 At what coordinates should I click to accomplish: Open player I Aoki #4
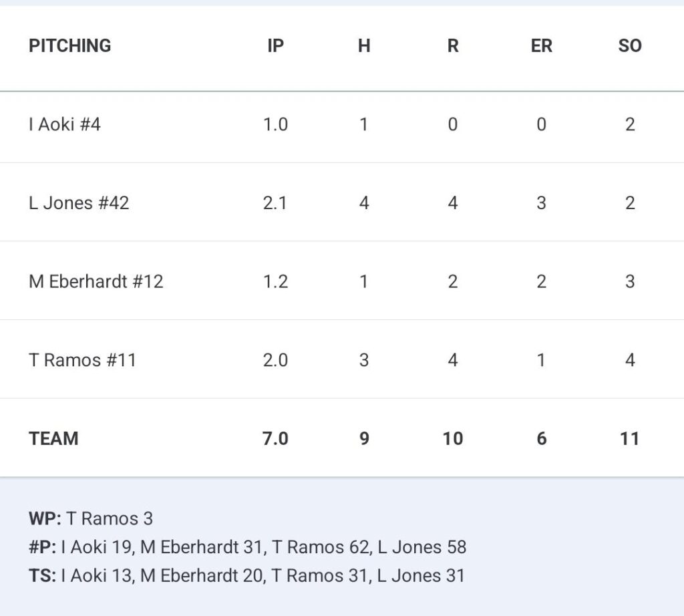(x=65, y=124)
